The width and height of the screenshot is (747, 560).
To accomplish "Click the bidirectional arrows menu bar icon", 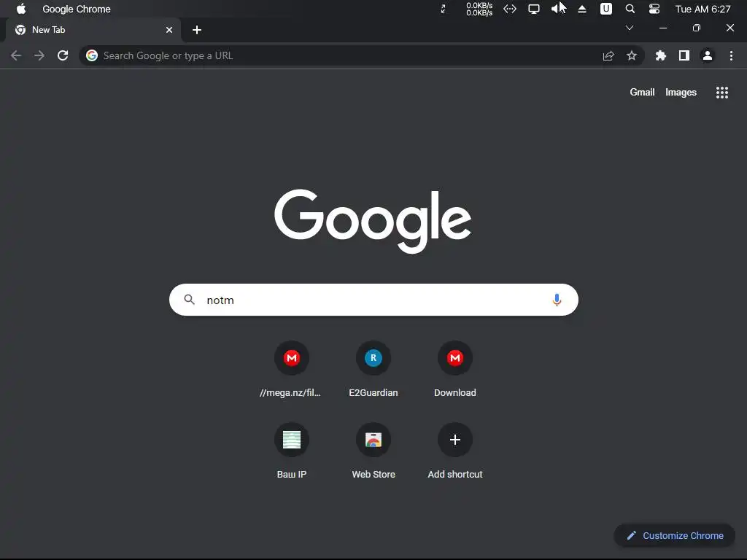I will [x=510, y=9].
